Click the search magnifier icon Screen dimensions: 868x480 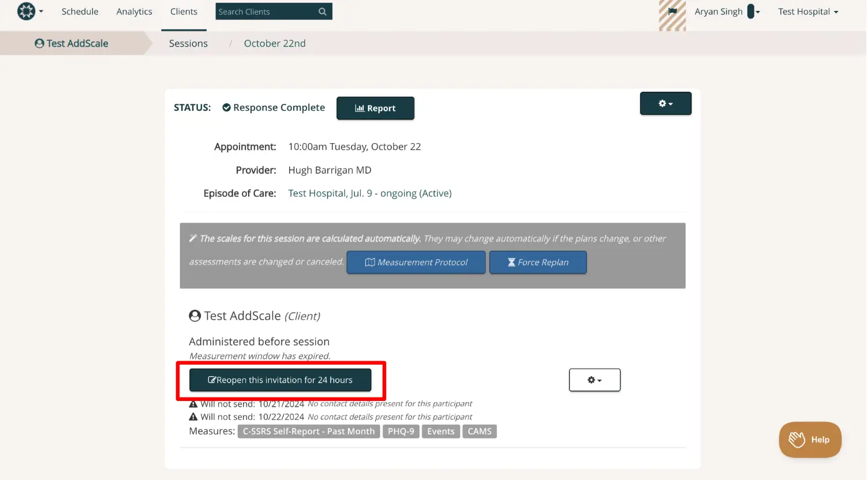tap(323, 11)
